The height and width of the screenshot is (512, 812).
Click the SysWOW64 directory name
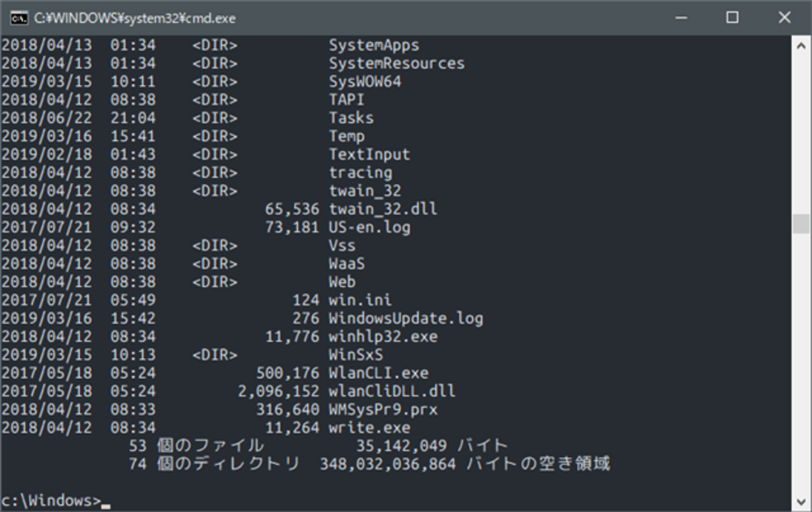tap(365, 81)
